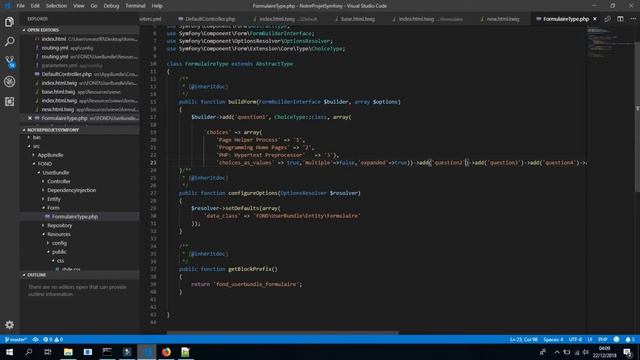
Task: Click the Ln 23, Col 98 status indicator
Action: pos(524,340)
